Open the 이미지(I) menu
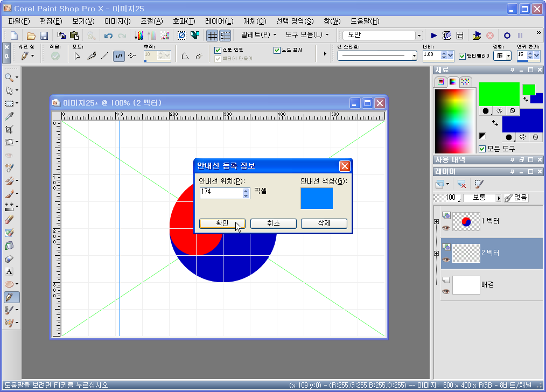The image size is (546, 392). tap(118, 21)
